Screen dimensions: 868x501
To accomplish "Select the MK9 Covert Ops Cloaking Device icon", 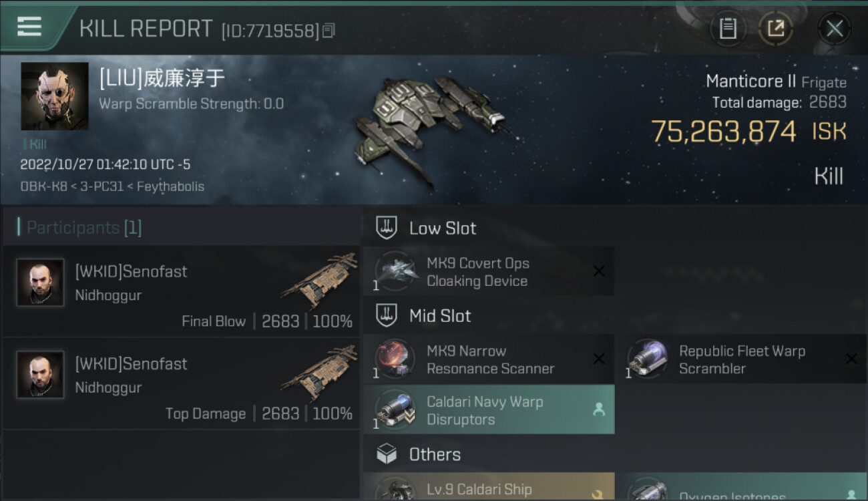I will coord(395,271).
